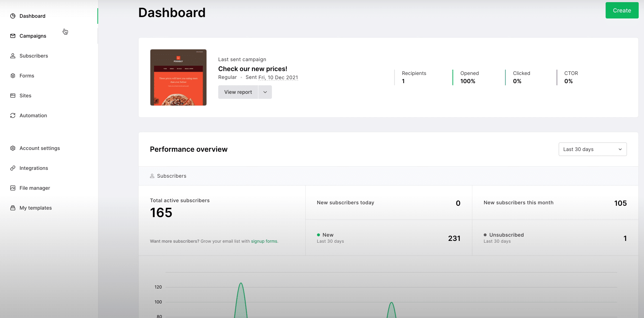This screenshot has width=644, height=318.
Task: Click the total active subscribers count 165
Action: pos(161,213)
